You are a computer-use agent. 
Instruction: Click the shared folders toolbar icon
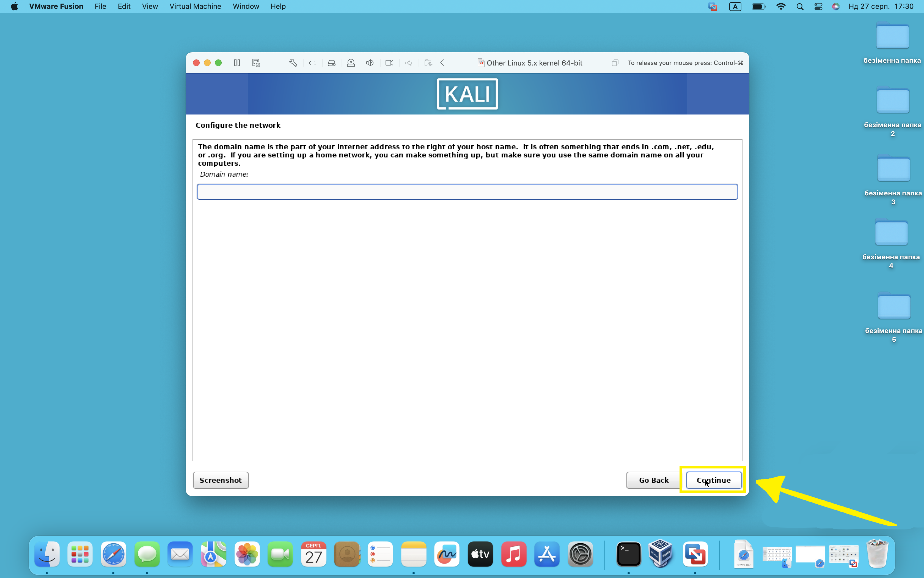pos(428,63)
